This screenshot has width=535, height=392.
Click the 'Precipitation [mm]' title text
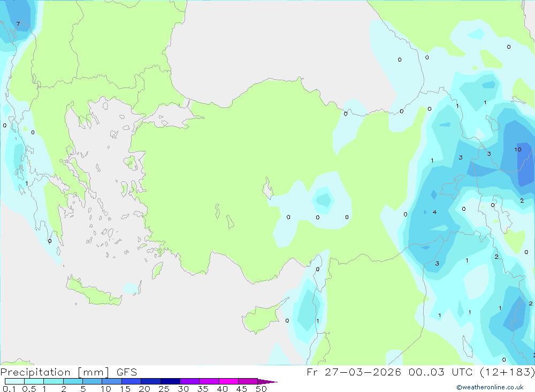pyautogui.click(x=55, y=372)
